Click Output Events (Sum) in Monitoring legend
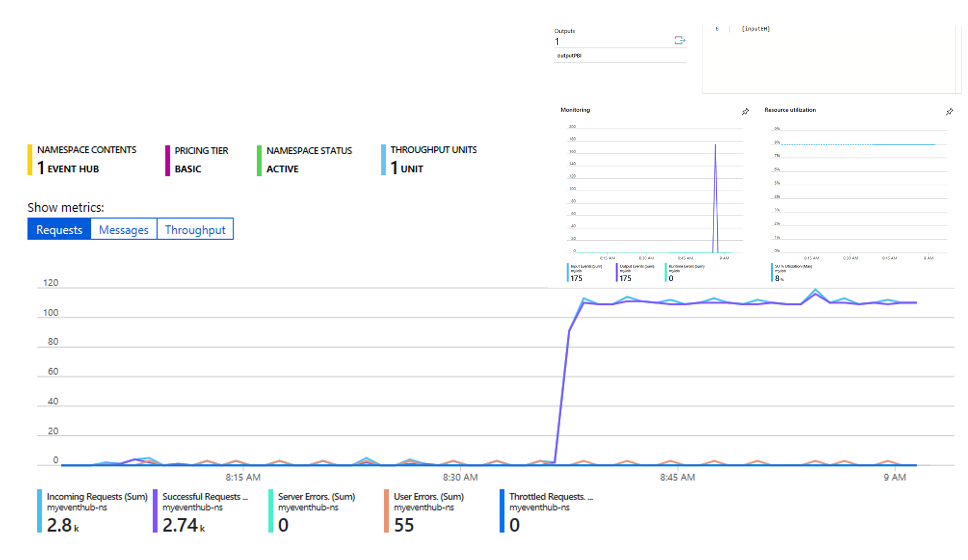Screen dimensions: 968x560 point(636,273)
